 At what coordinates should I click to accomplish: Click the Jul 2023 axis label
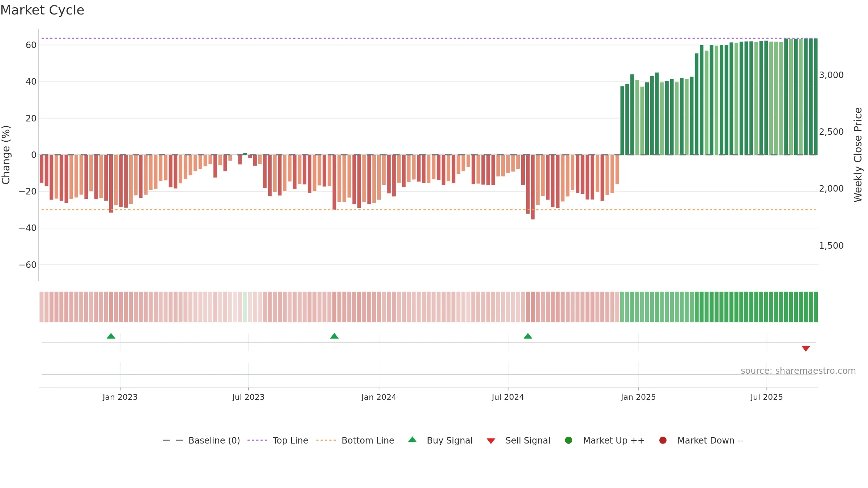(x=248, y=397)
